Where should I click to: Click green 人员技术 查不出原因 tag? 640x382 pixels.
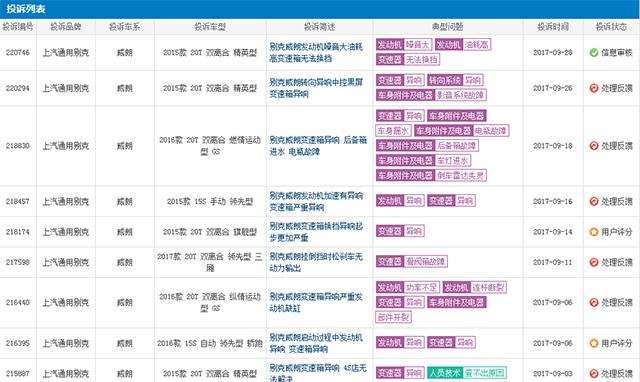point(467,373)
